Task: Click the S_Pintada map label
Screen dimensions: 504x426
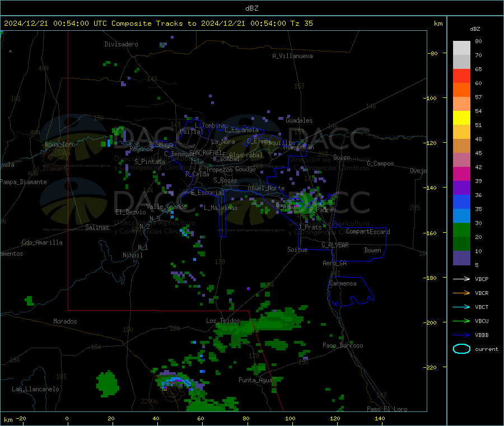Action: (x=150, y=162)
